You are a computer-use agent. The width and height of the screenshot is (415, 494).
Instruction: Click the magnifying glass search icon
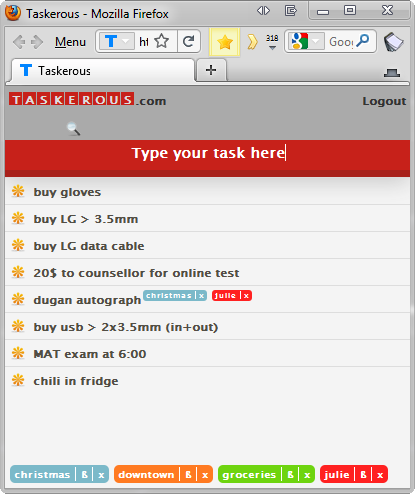pos(73,129)
